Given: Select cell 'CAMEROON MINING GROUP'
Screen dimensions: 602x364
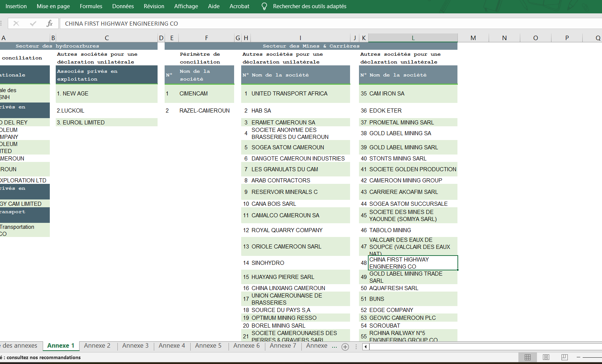Looking at the screenshot, I should click(413, 181).
